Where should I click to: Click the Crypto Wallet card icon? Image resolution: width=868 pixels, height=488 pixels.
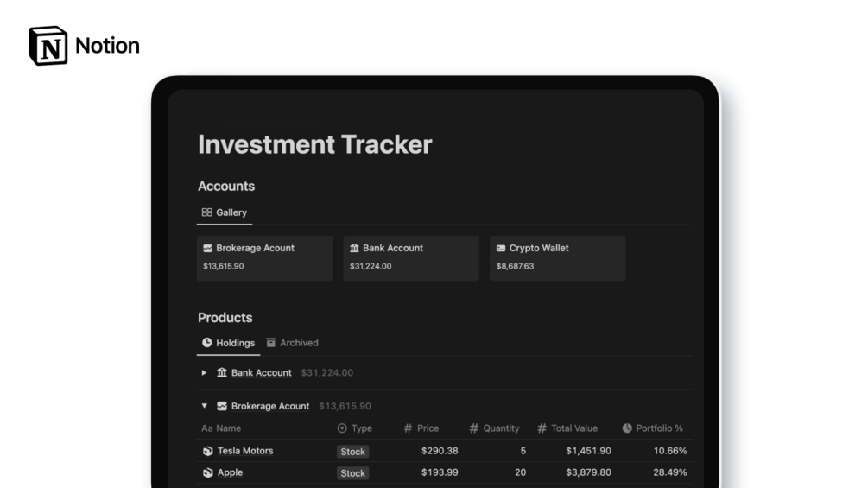pos(501,248)
